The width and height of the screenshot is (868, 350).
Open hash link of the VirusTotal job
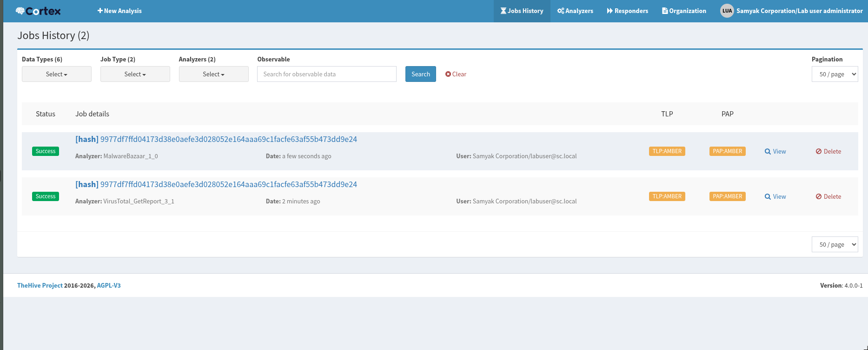tap(216, 184)
